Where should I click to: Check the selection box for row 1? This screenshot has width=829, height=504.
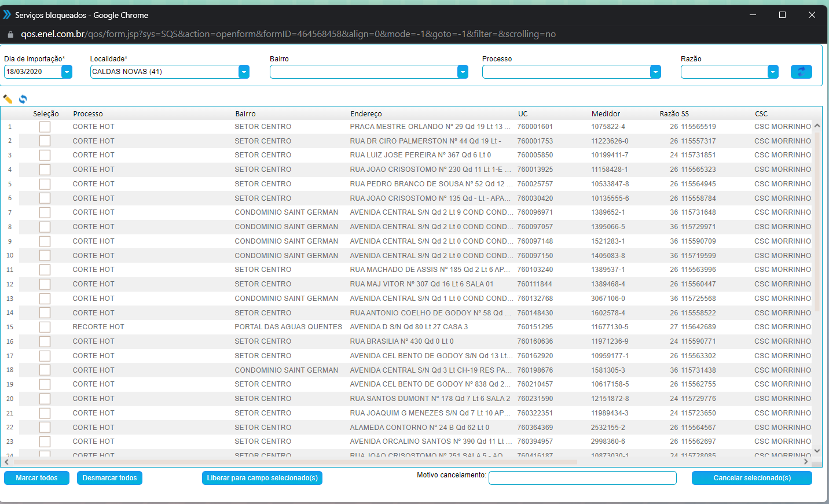pyautogui.click(x=45, y=127)
